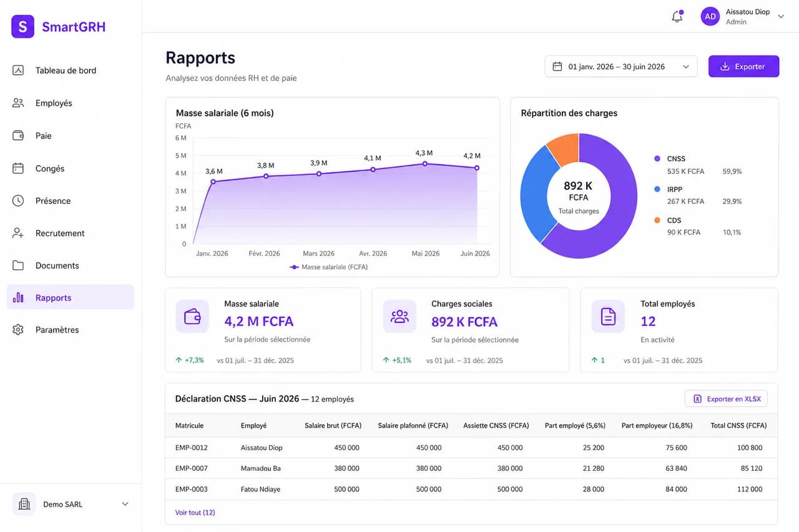Image resolution: width=799 pixels, height=532 pixels.
Task: Click the document icon on Total employés card
Action: (608, 316)
